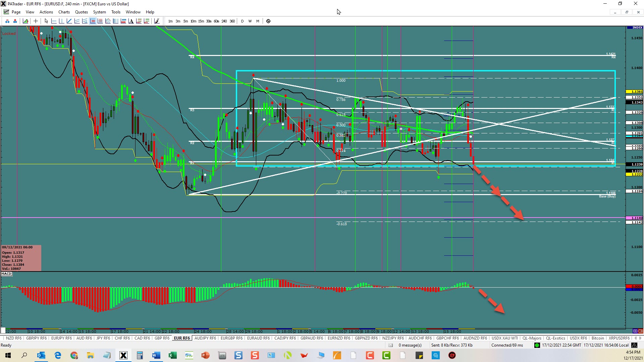Switch chart to 360 minute timeframe

click(x=232, y=21)
